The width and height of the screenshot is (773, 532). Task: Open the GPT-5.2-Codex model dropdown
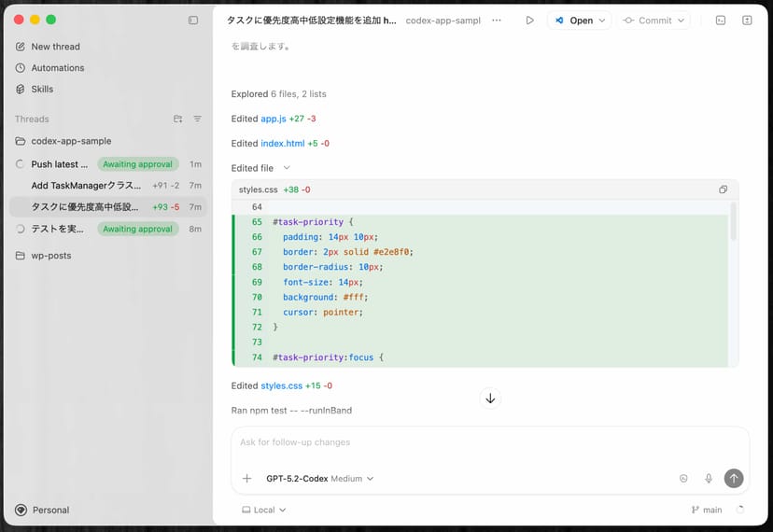[x=319, y=479]
